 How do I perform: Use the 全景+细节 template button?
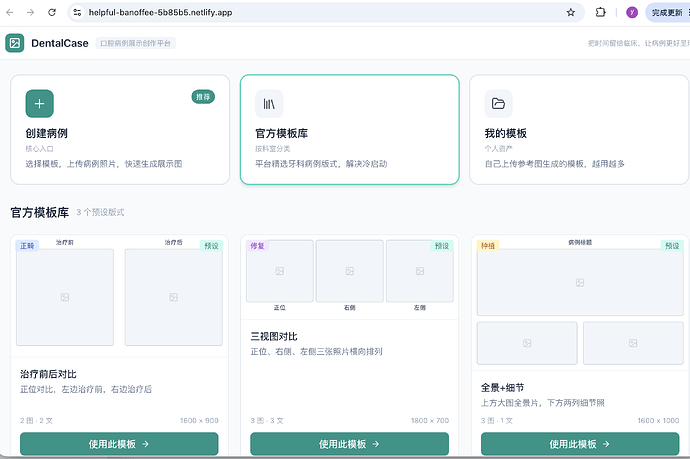[x=580, y=444]
